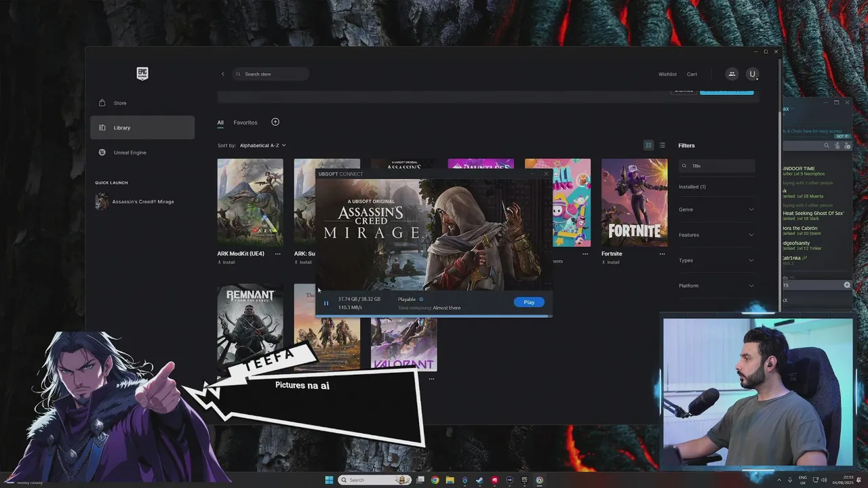868x488 pixels.
Task: Add a new collection with plus icon
Action: point(275,122)
